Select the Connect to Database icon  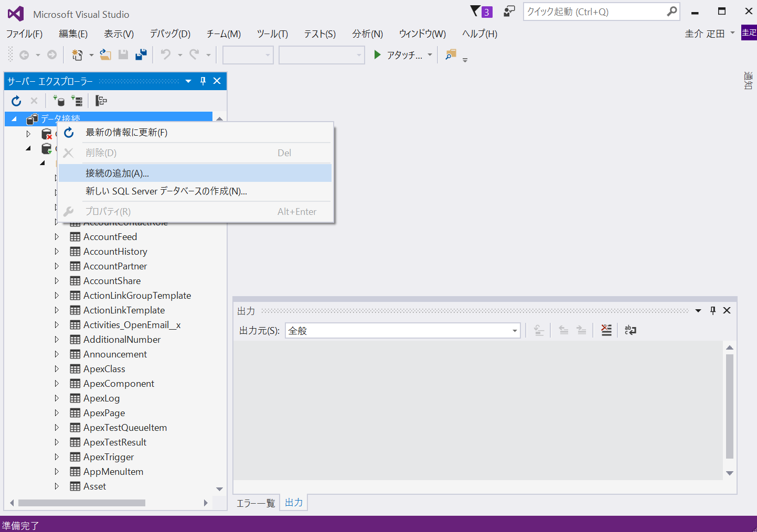coord(59,101)
